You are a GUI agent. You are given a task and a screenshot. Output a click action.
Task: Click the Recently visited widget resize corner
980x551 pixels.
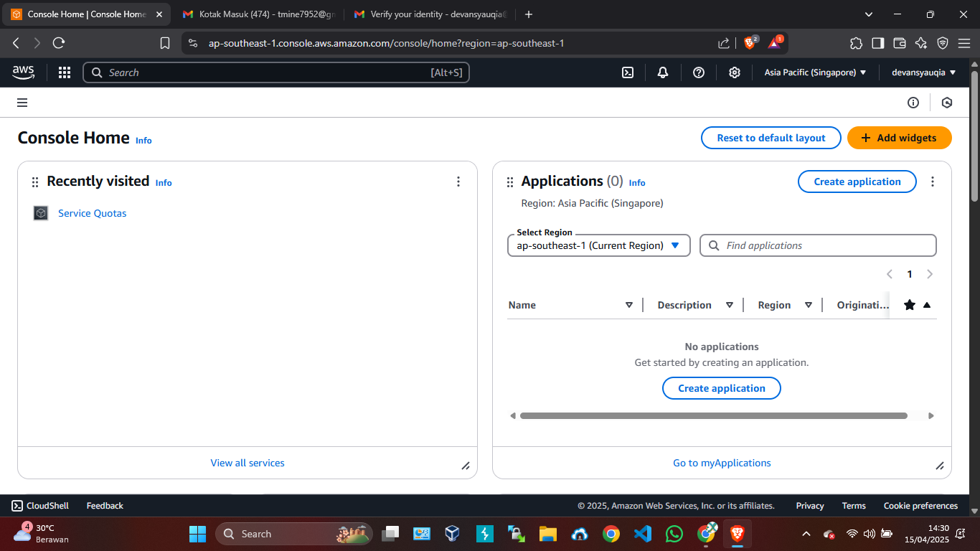[466, 466]
